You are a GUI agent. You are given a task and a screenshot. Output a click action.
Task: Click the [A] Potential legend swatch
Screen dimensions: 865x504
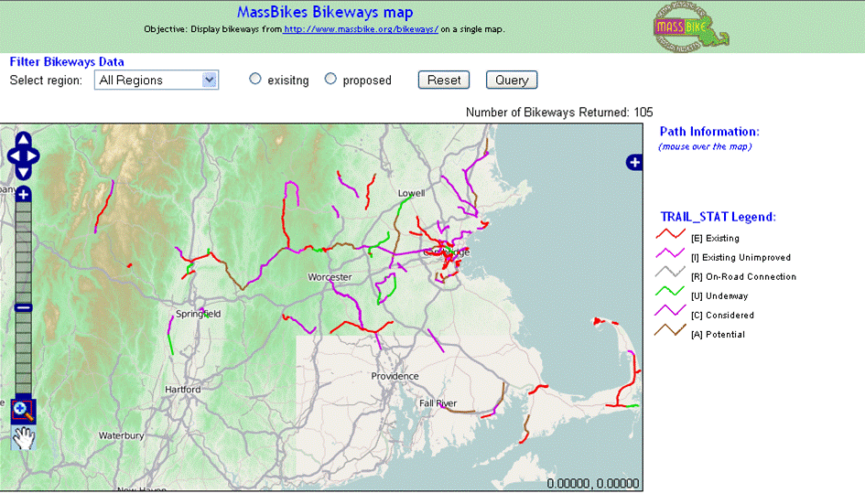pos(670,330)
